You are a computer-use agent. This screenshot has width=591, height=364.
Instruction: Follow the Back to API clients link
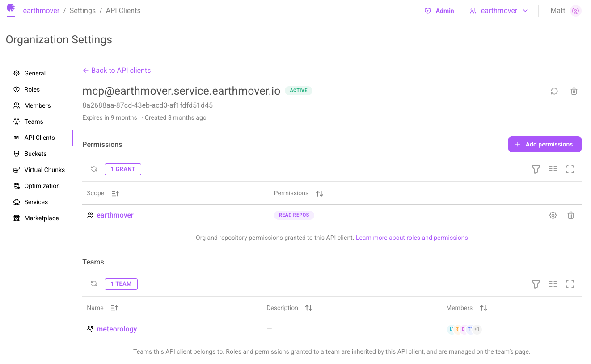pos(117,70)
